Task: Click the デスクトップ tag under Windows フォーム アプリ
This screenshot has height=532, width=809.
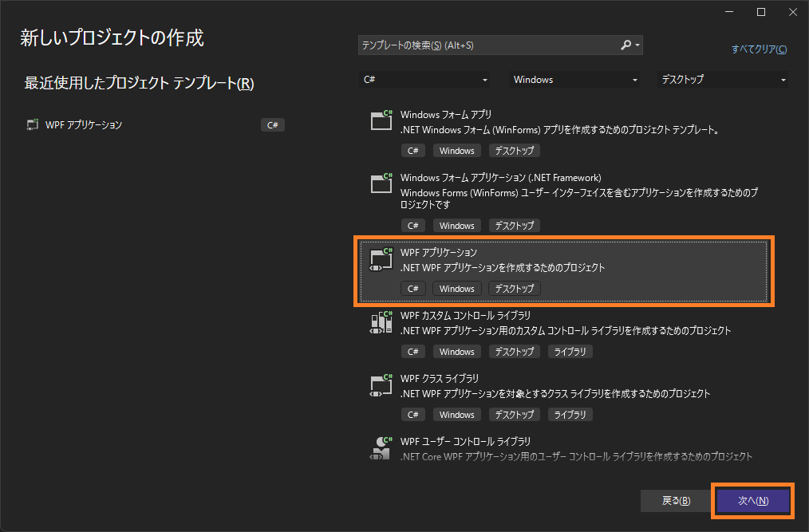Action: pyautogui.click(x=515, y=151)
